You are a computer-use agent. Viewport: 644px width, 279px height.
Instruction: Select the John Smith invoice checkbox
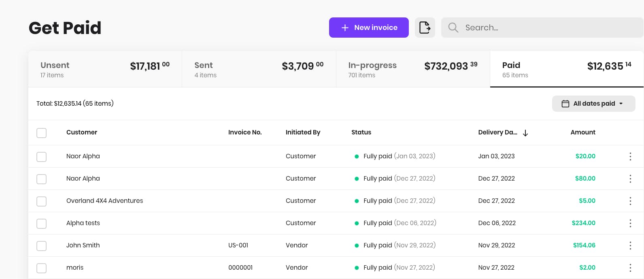[x=42, y=246]
